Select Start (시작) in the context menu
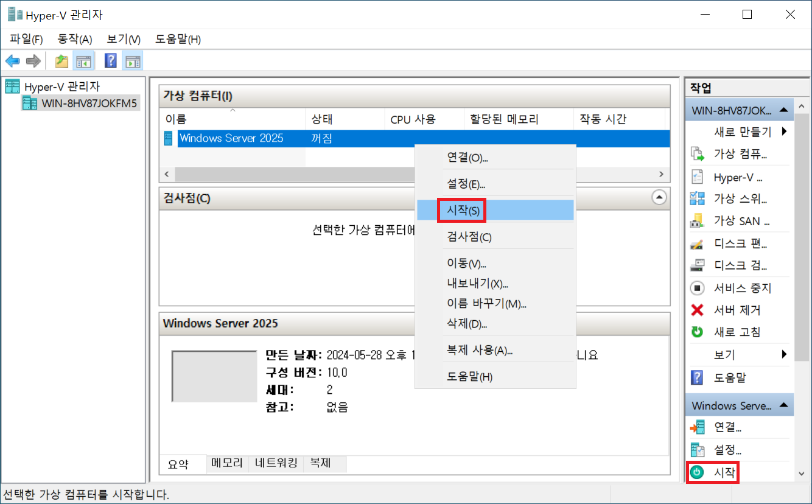 [463, 211]
